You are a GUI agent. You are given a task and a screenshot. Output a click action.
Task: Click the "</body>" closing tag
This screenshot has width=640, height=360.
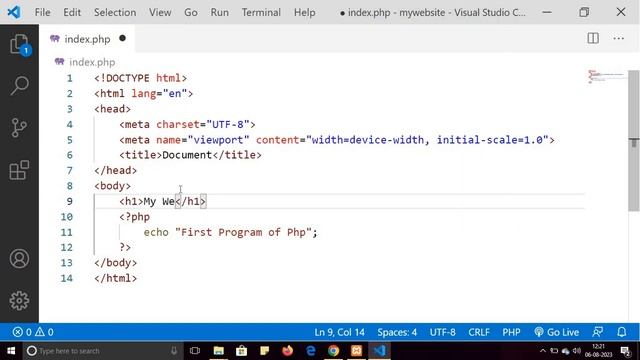[x=116, y=263]
